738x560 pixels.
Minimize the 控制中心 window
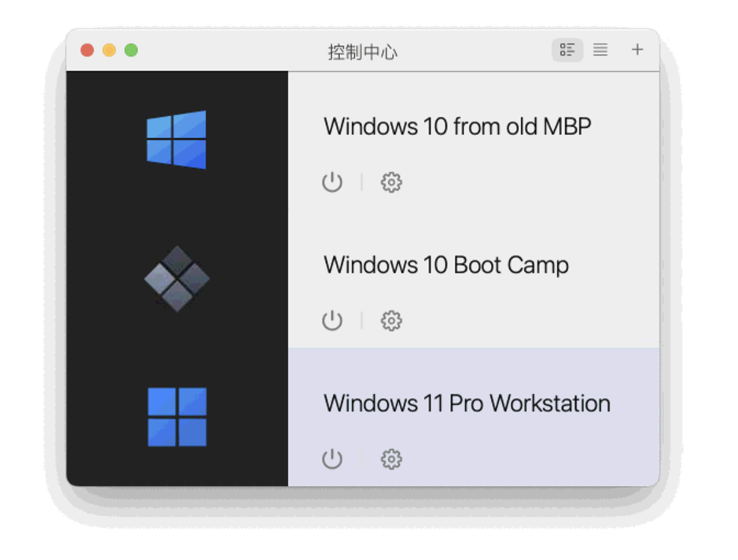[109, 50]
